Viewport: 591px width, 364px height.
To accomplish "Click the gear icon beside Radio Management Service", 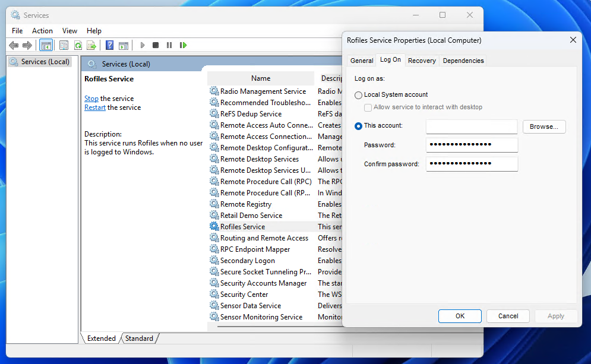I will click(x=214, y=91).
